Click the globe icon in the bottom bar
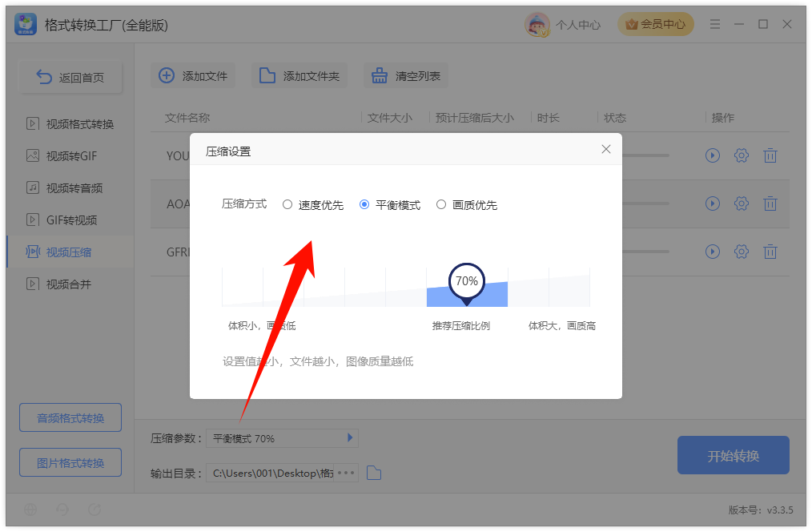Screen dimensions: 812x532 click(30, 510)
